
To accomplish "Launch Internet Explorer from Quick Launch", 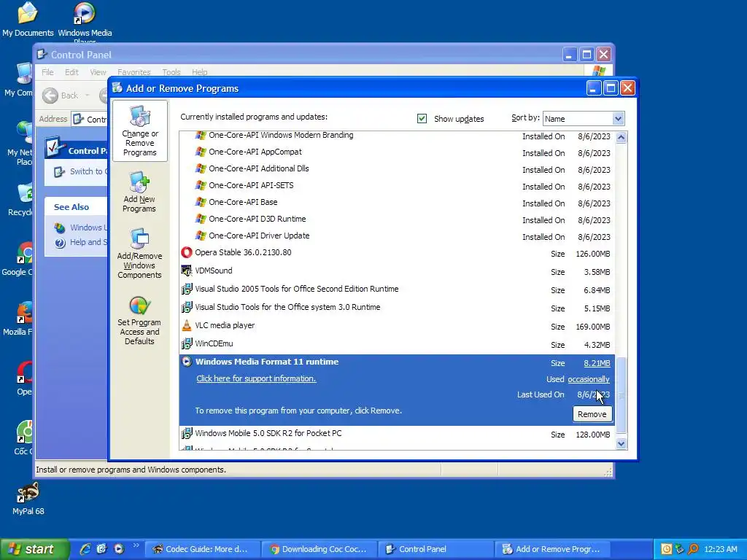I will tap(85, 549).
